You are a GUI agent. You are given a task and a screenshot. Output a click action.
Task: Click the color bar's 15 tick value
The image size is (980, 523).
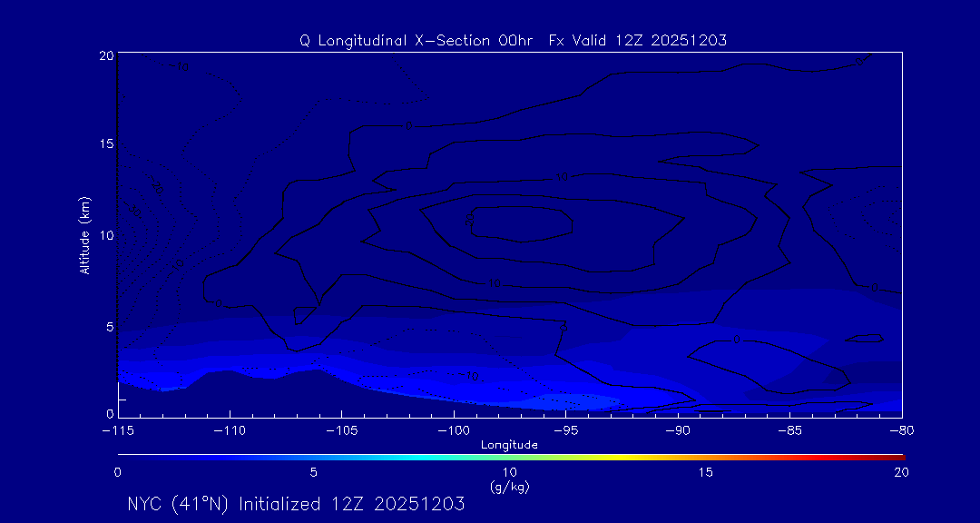tap(706, 474)
